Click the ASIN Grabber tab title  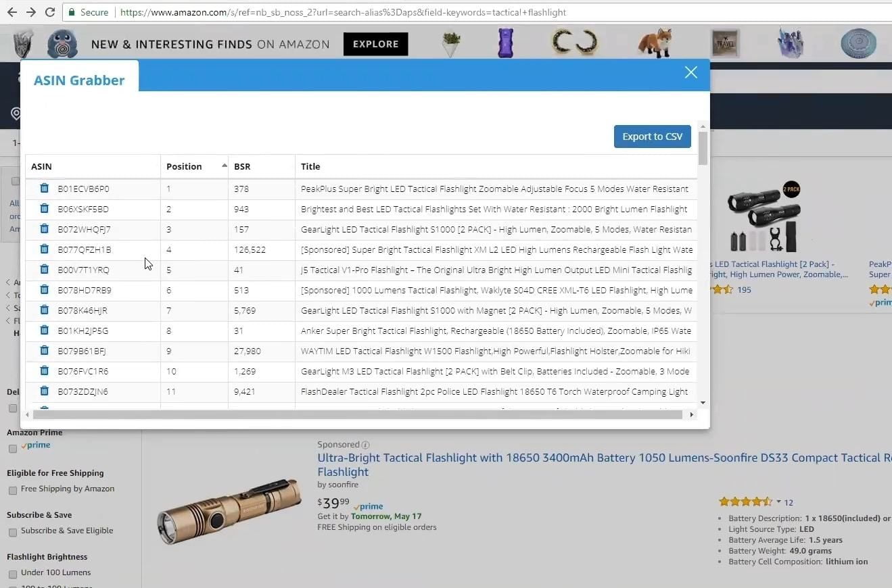[79, 80]
